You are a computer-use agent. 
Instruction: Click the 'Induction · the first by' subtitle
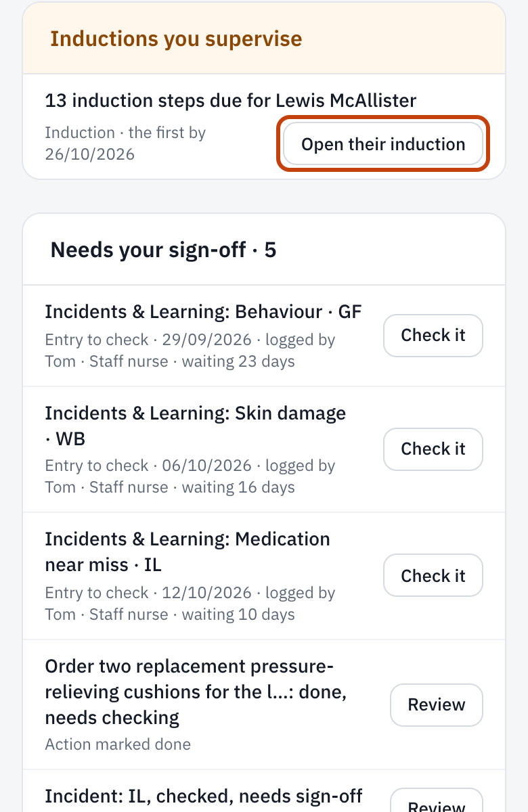point(125,133)
